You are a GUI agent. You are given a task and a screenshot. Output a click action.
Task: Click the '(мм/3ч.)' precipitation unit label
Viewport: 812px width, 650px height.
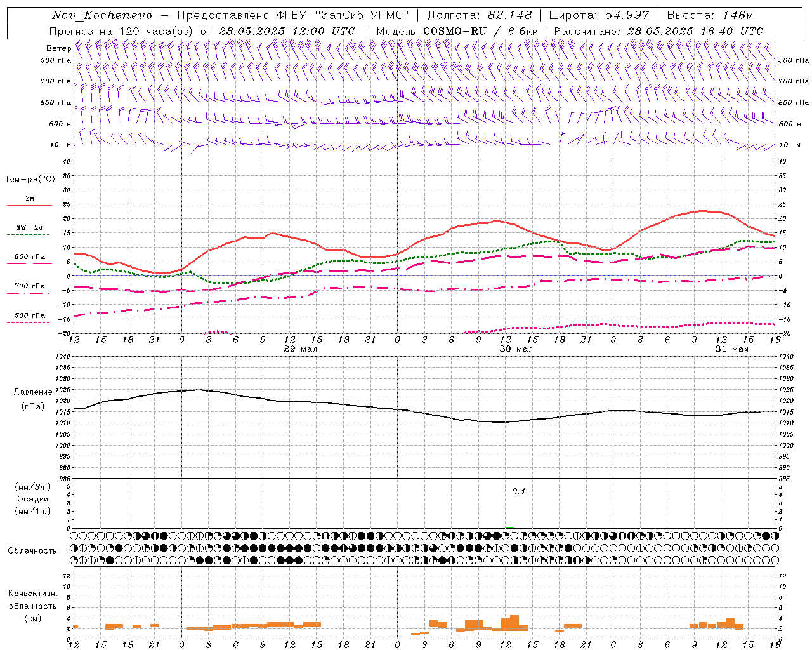click(32, 487)
